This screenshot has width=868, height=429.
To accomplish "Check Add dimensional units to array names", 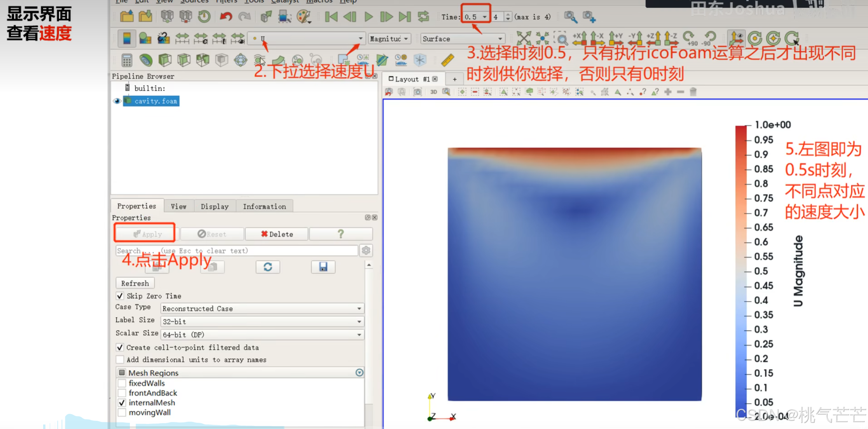I will (x=120, y=360).
